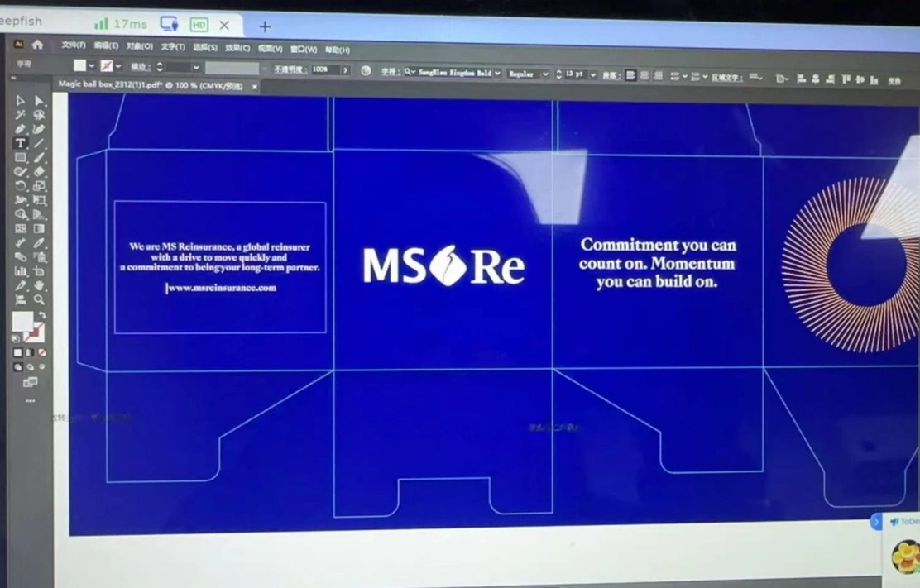Select the Selection tool arrow
The height and width of the screenshot is (588, 920).
(x=20, y=100)
